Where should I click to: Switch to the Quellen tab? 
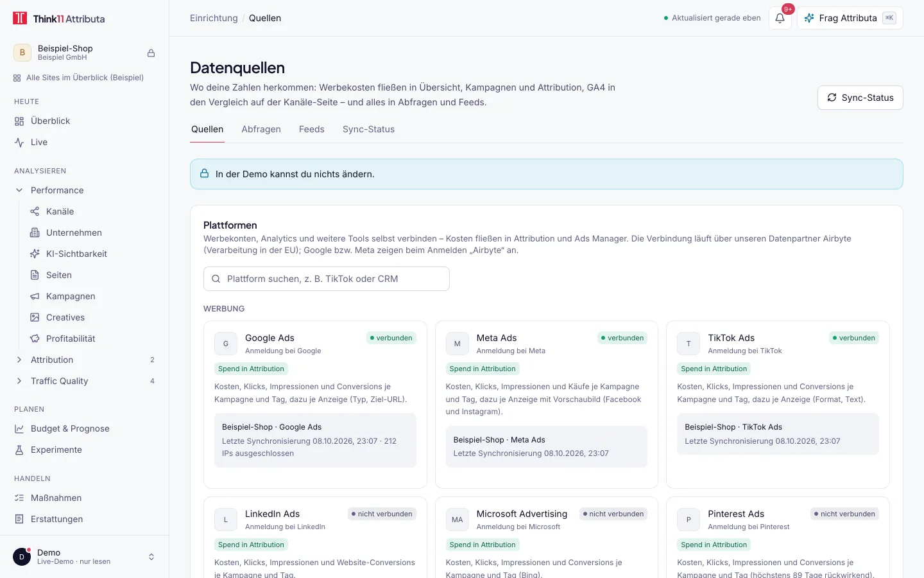pos(207,129)
